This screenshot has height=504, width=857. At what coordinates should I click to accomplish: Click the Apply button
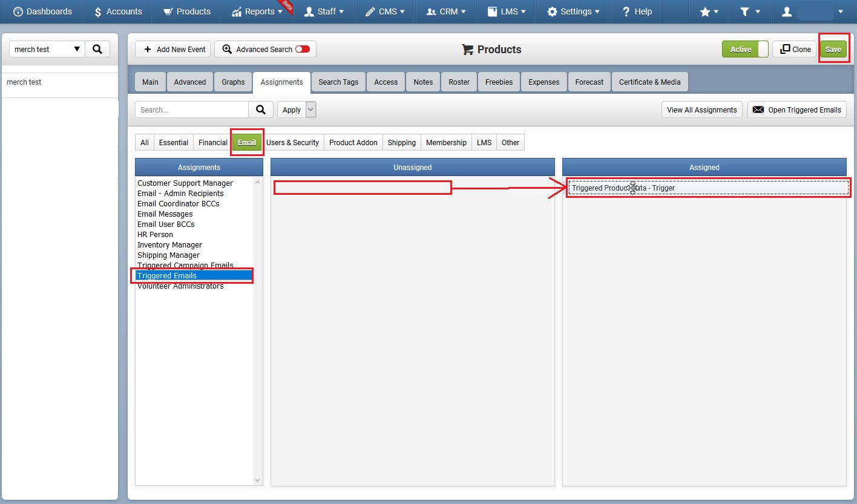[x=292, y=110]
